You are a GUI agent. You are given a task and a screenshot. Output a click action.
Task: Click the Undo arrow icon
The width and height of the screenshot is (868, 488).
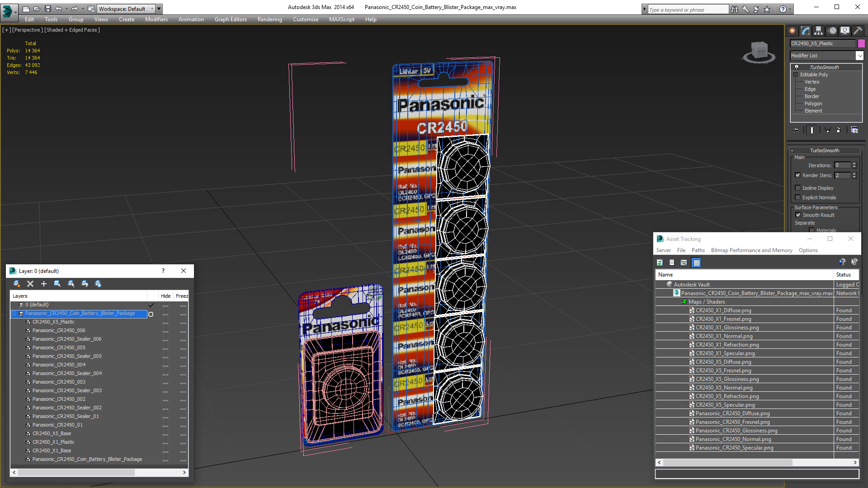(58, 9)
